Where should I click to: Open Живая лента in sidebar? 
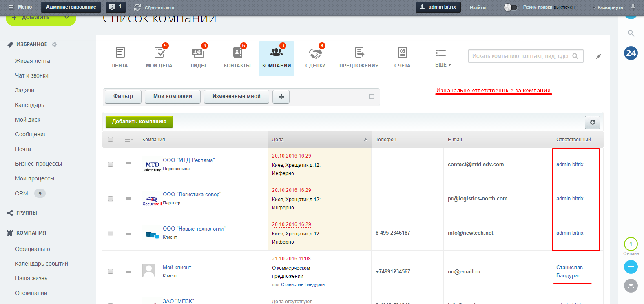click(x=33, y=61)
